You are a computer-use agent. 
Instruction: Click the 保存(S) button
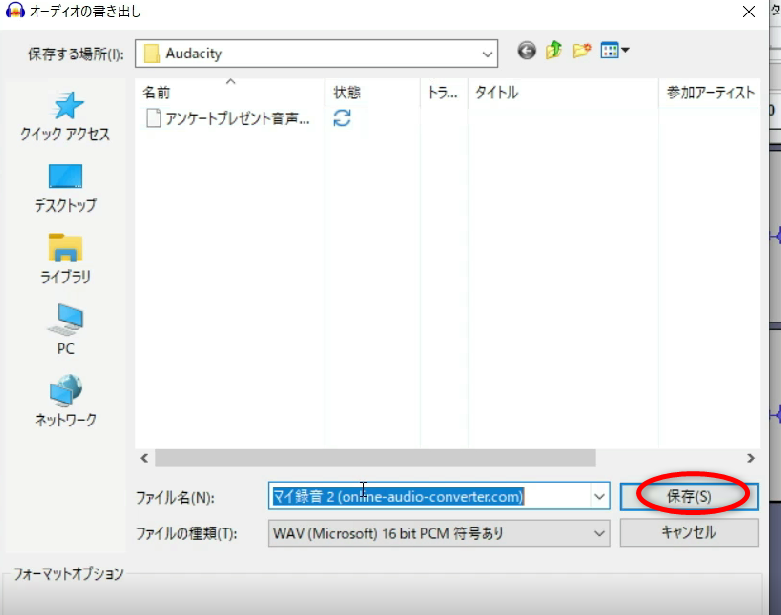coord(689,496)
